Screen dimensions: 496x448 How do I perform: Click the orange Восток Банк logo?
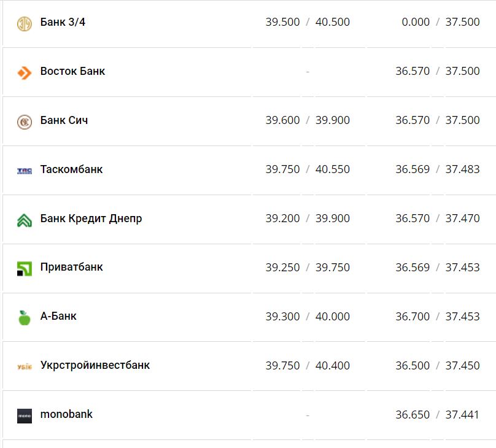[x=24, y=72]
